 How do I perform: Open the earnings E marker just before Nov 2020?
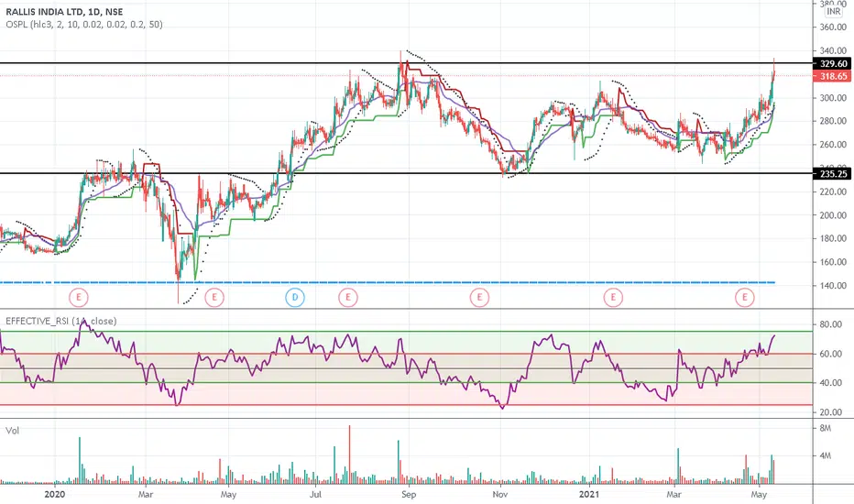pos(479,298)
